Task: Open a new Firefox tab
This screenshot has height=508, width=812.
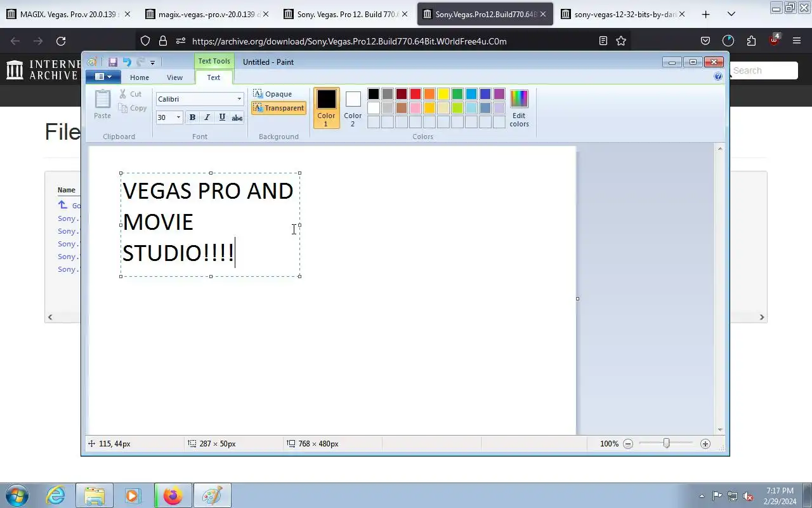Action: (x=705, y=14)
